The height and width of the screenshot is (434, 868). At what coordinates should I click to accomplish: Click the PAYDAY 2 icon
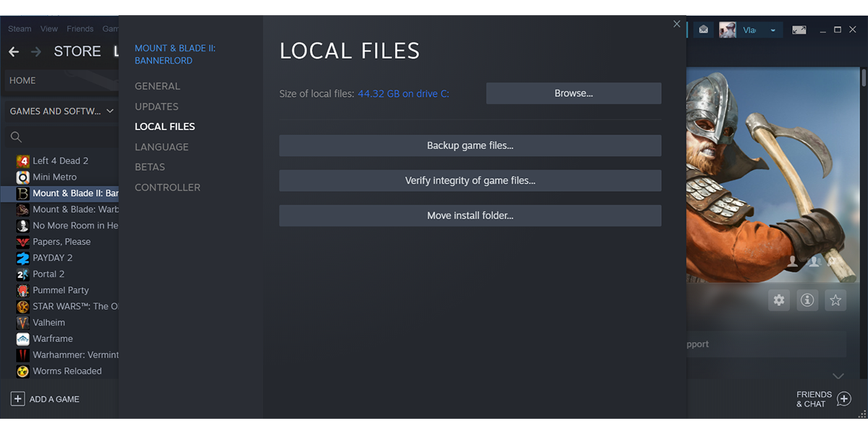[22, 258]
